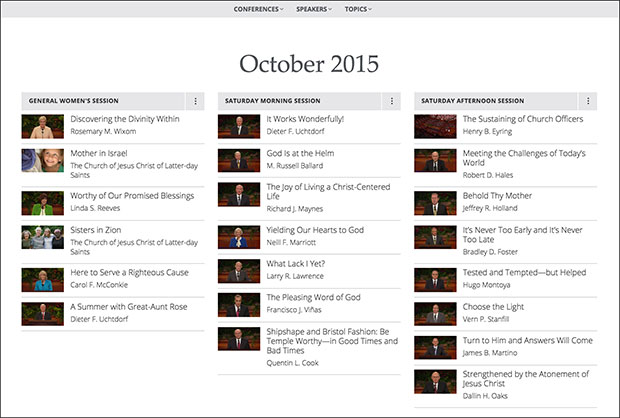This screenshot has height=418, width=620.
Task: Open General Women's Session options menu
Action: point(195,101)
